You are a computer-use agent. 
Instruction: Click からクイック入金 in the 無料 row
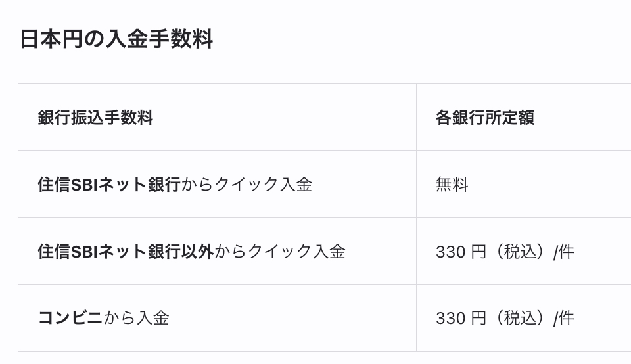pyautogui.click(x=246, y=185)
